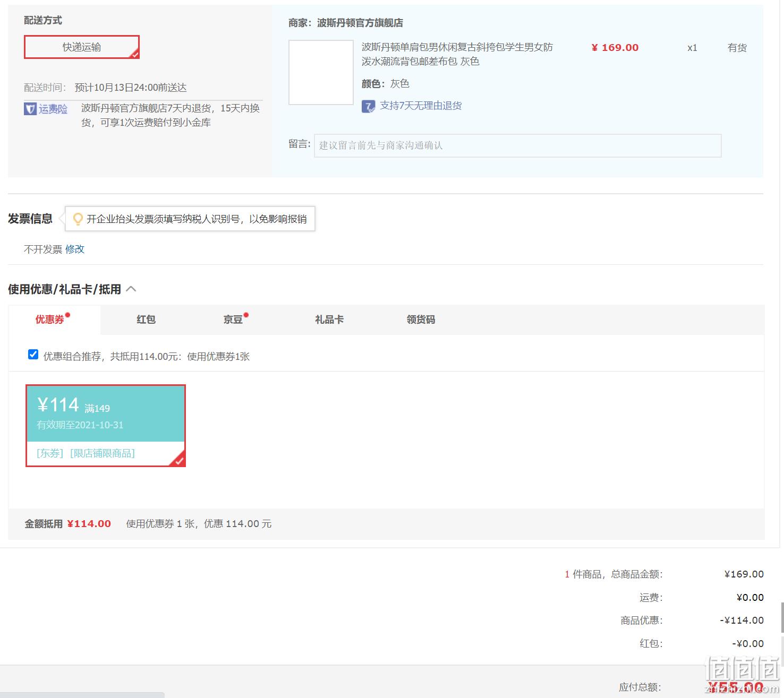
Task: Click the 预计10月13日24:00前送达 delivery time
Action: click(131, 88)
